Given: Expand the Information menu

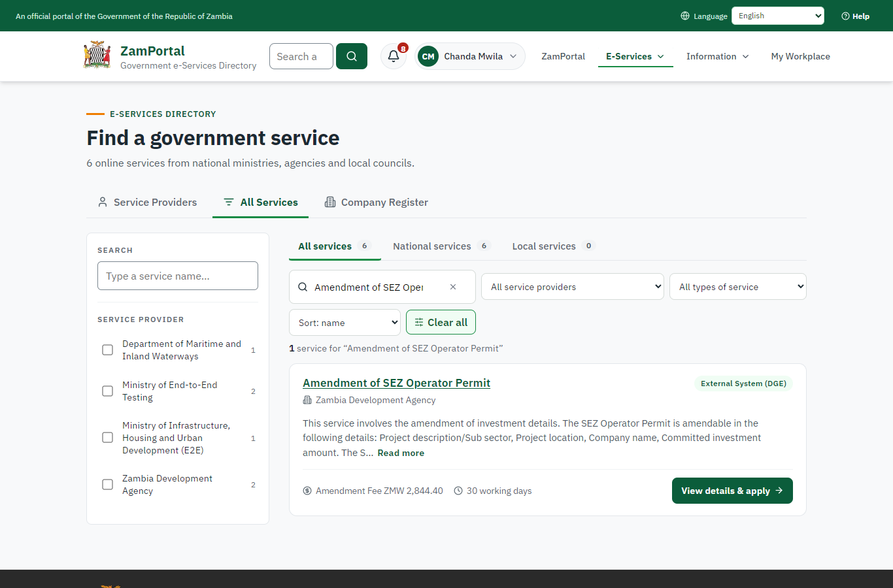Looking at the screenshot, I should [x=718, y=56].
